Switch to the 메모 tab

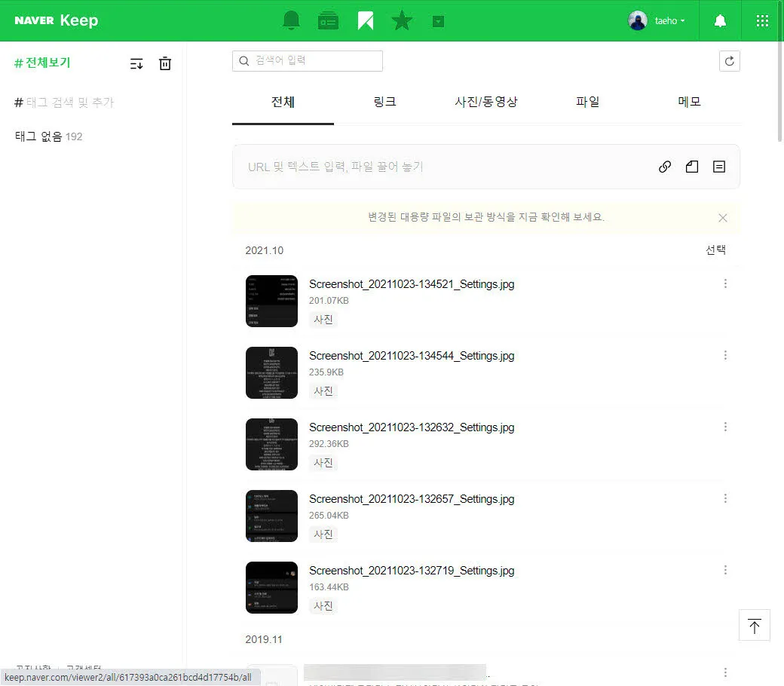688,102
